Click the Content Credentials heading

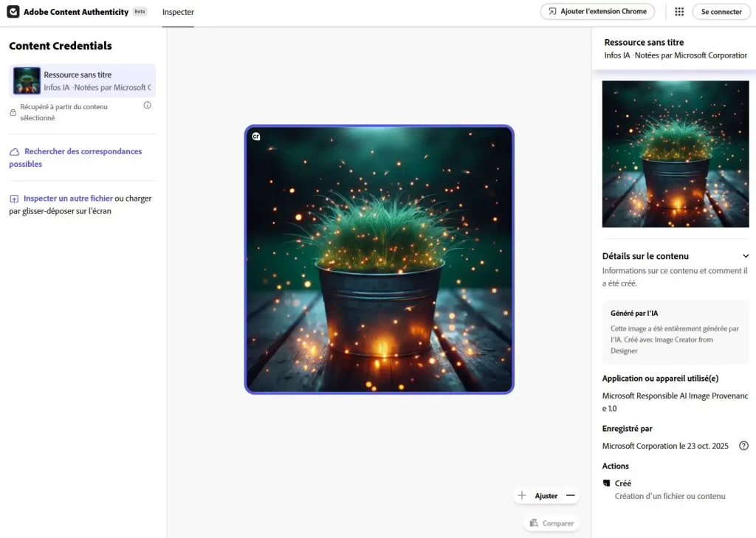point(61,46)
